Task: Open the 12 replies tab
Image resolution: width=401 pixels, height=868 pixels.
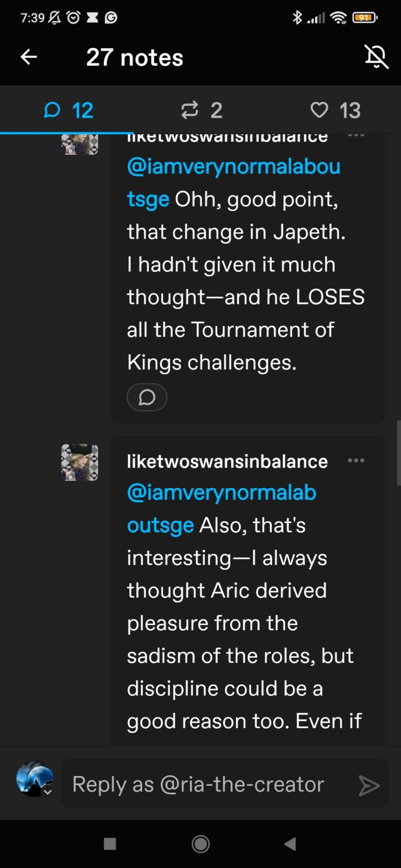Action: click(x=68, y=110)
